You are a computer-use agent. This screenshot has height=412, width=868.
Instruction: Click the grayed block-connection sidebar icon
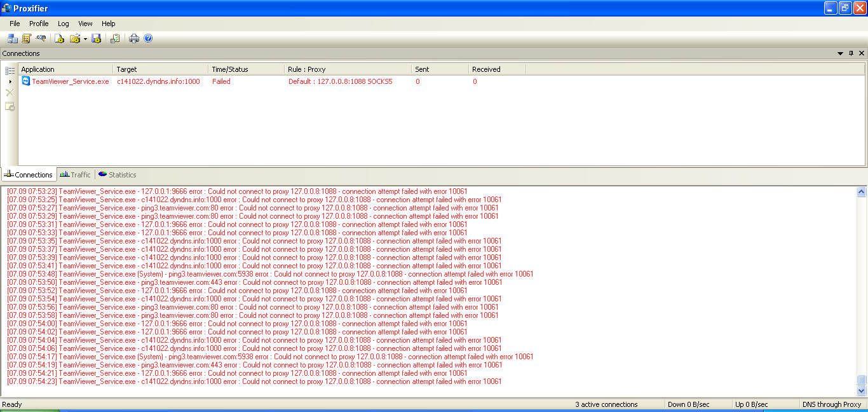pos(10,106)
